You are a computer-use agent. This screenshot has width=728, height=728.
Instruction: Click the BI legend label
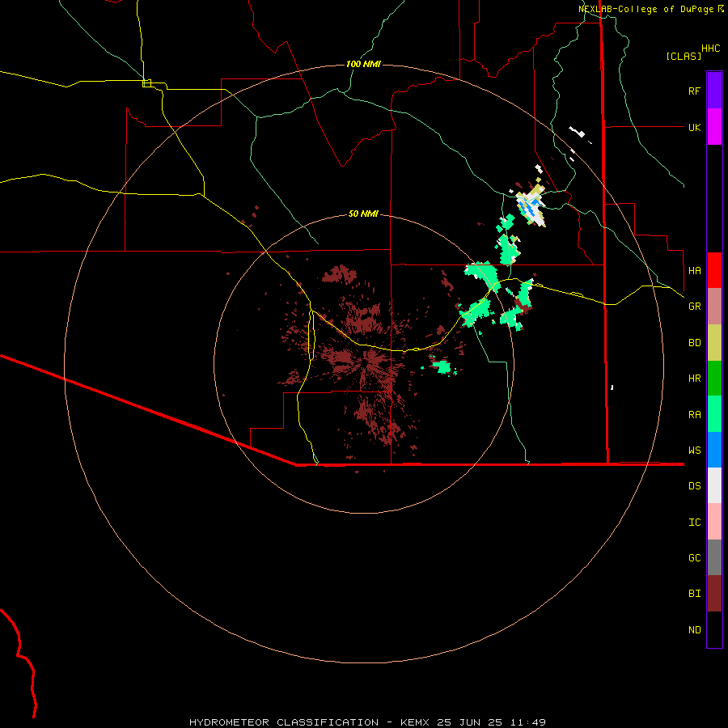click(694, 594)
